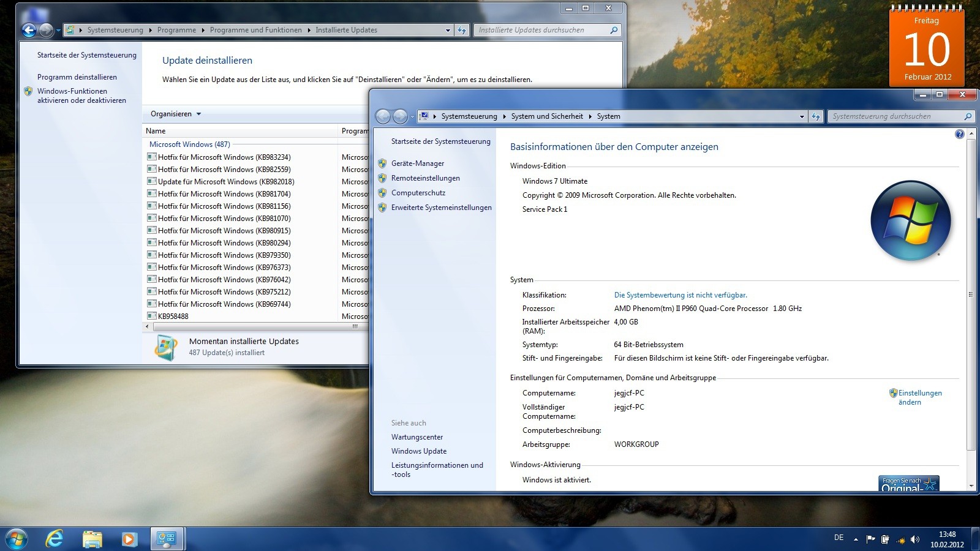Open the taskbar clock 13:48

(947, 539)
